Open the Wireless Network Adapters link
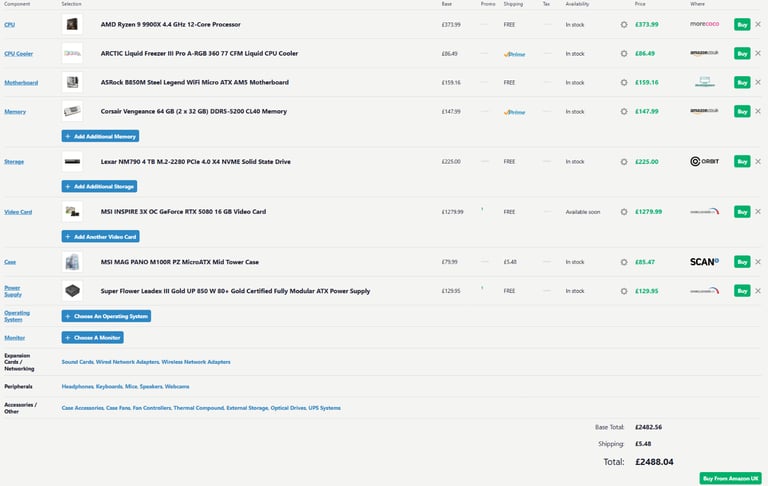The width and height of the screenshot is (768, 486). coord(196,362)
